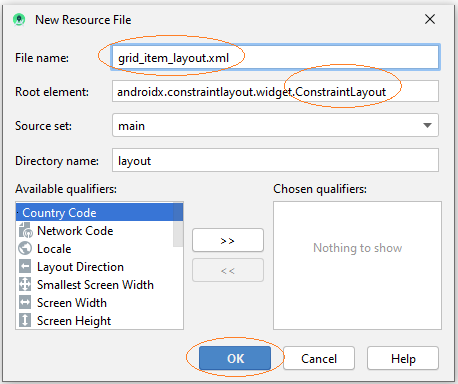
Task: Click the Screen Height icon
Action: pyautogui.click(x=25, y=320)
